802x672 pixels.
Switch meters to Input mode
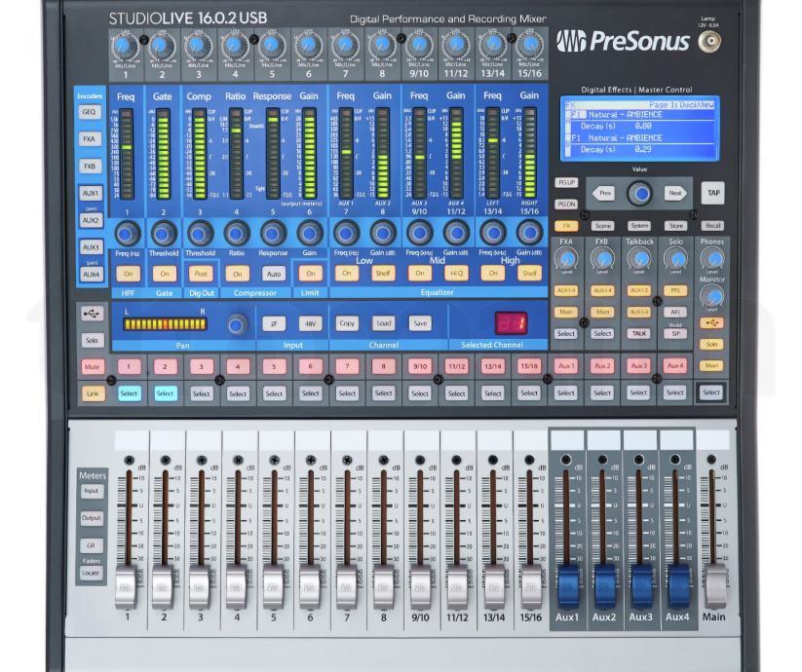91,491
